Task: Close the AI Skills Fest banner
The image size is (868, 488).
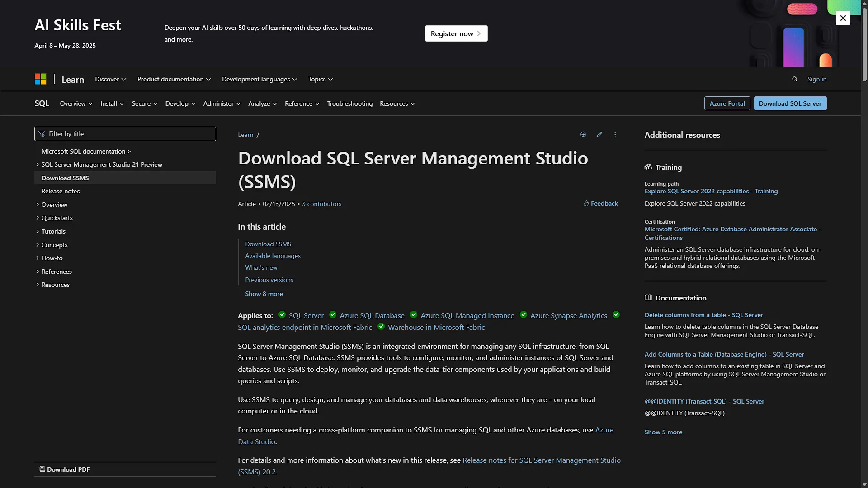Action: click(843, 18)
